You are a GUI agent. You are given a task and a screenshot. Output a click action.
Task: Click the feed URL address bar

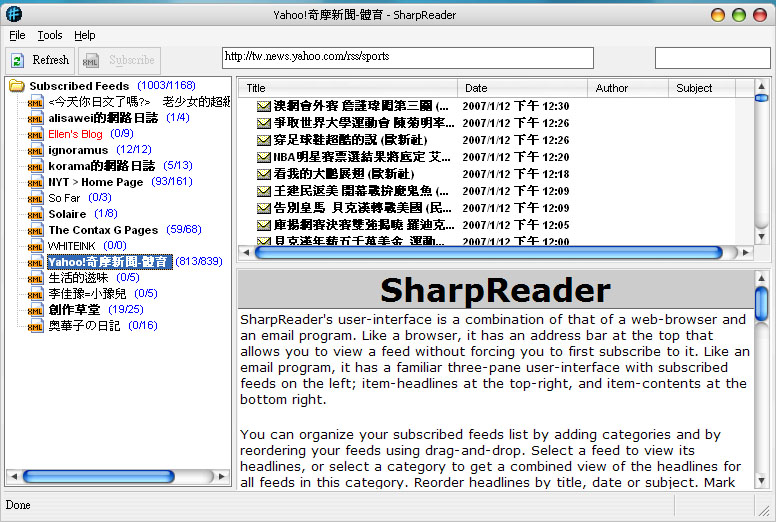point(408,57)
